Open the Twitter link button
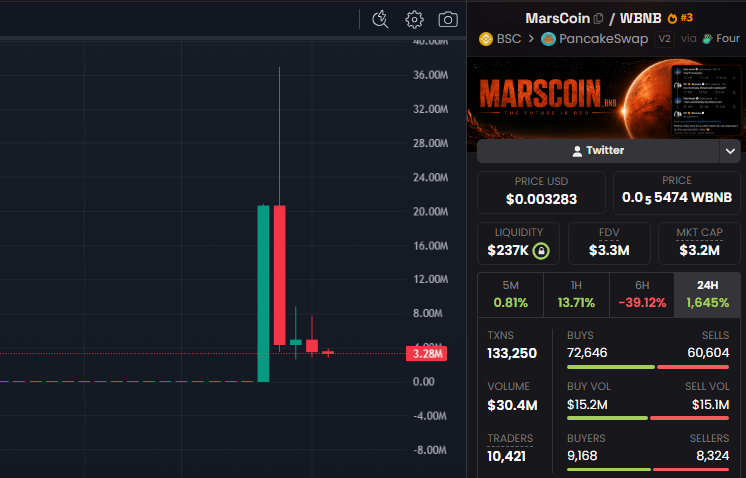 598,151
